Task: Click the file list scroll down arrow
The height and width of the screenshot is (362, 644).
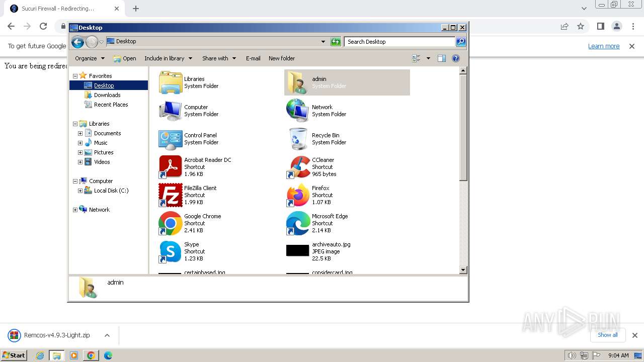Action: point(463,270)
